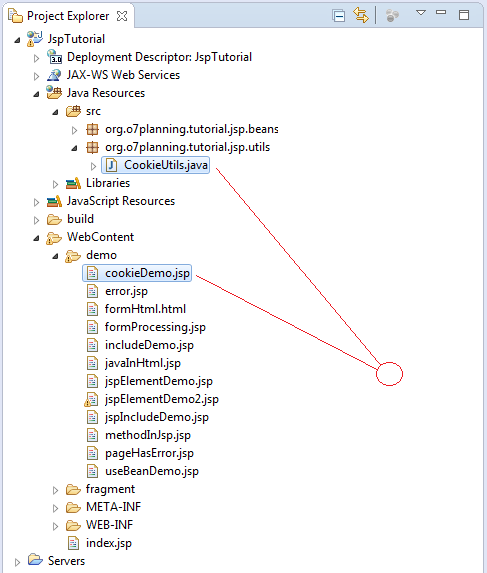The height and width of the screenshot is (573, 487).
Task: Select index.jsp under WebContent
Action: [x=100, y=543]
